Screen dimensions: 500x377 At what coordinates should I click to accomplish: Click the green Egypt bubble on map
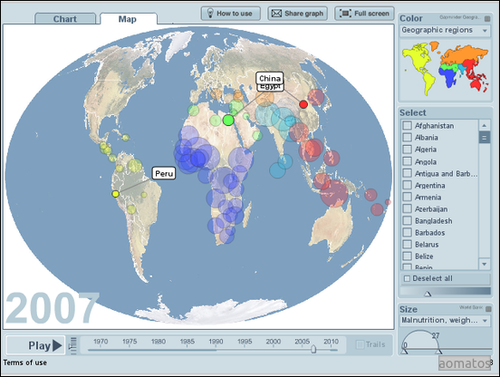click(x=228, y=120)
